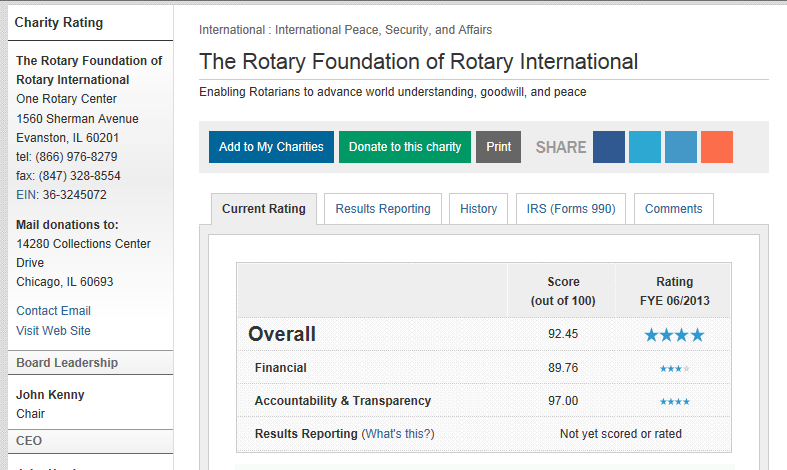Select the Current Rating tab
787x470 pixels.
(x=264, y=209)
